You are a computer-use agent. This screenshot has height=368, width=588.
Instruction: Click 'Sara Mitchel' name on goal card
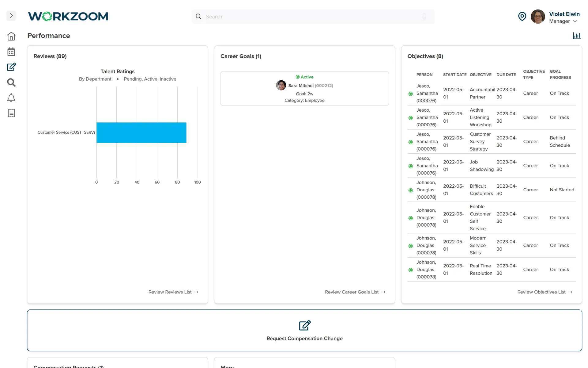click(x=301, y=86)
